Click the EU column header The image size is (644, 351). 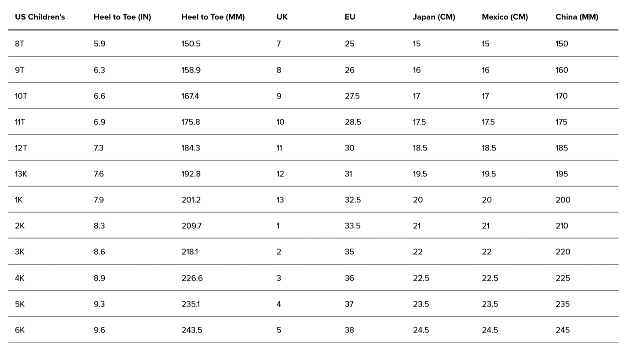(x=350, y=17)
